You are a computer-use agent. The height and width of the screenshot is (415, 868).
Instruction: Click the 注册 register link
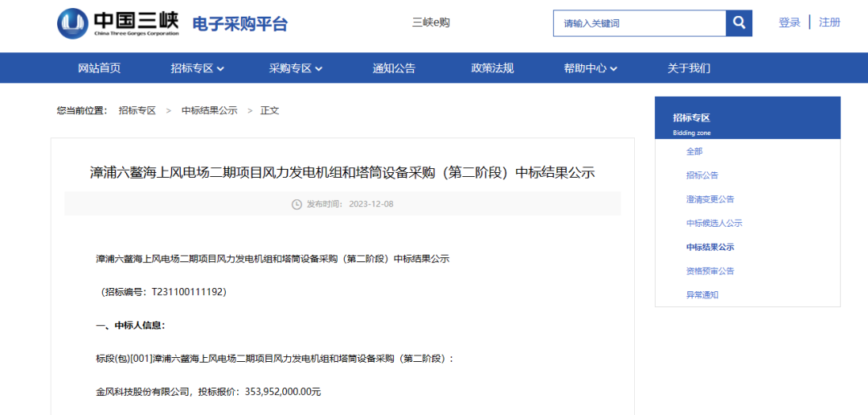coord(829,23)
